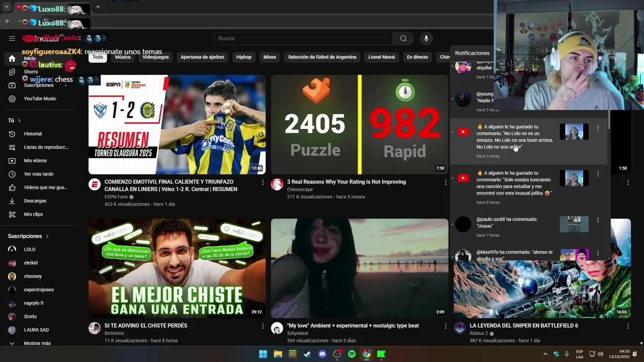Viewport: 644px width, 362px height.
Task: Select the Todo filter chip
Action: tap(98, 57)
